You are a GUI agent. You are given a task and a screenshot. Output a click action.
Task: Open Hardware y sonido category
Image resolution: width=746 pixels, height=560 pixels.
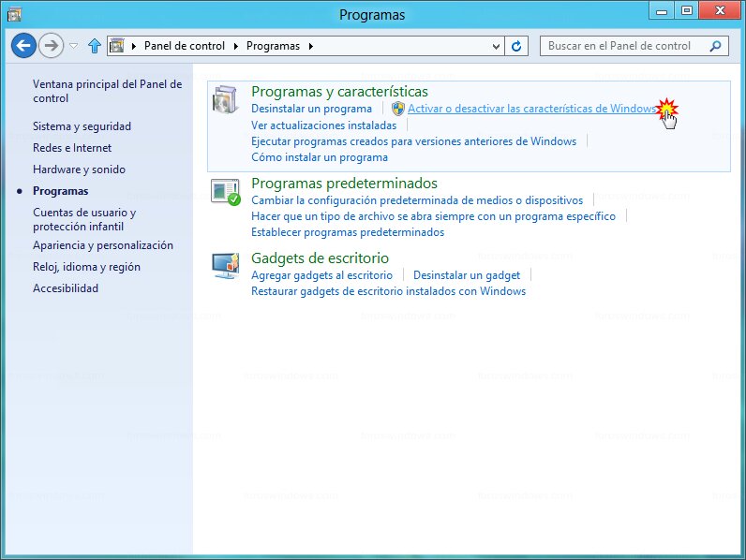pyautogui.click(x=79, y=169)
